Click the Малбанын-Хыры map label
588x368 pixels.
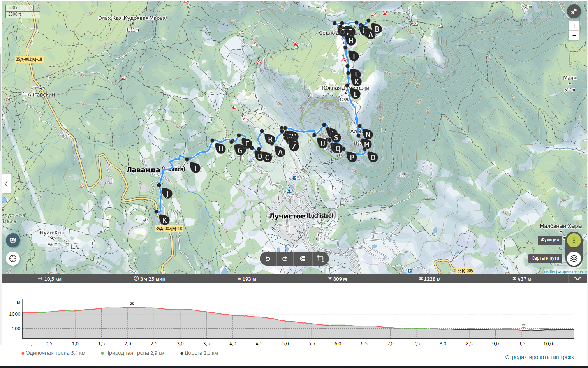pos(561,226)
